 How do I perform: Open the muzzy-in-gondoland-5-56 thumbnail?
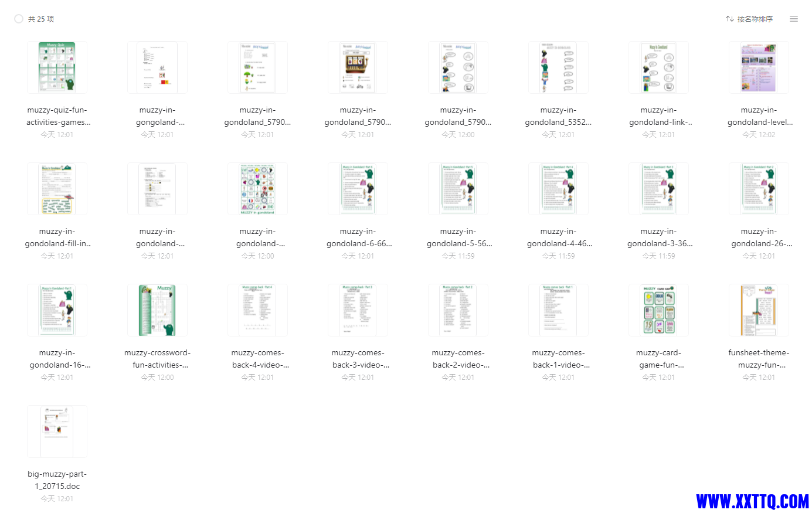[458, 189]
